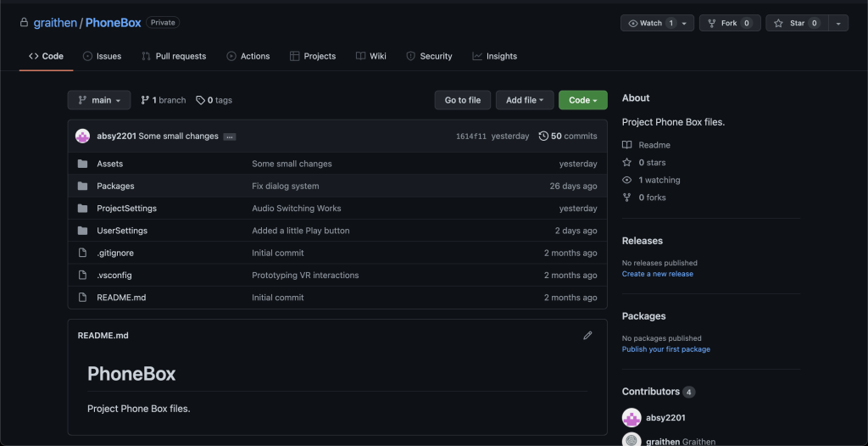The height and width of the screenshot is (446, 868).
Task: Open Prototyping VR interactions commit
Action: coord(305,276)
